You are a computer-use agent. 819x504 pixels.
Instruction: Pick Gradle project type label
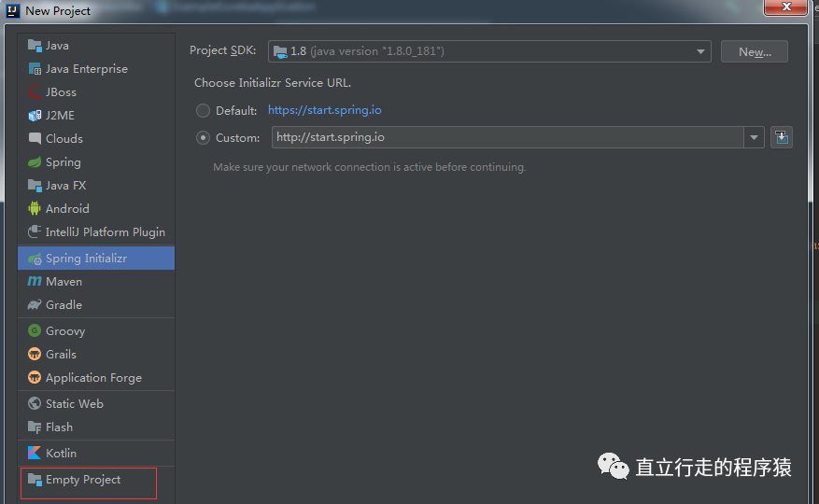coord(64,304)
